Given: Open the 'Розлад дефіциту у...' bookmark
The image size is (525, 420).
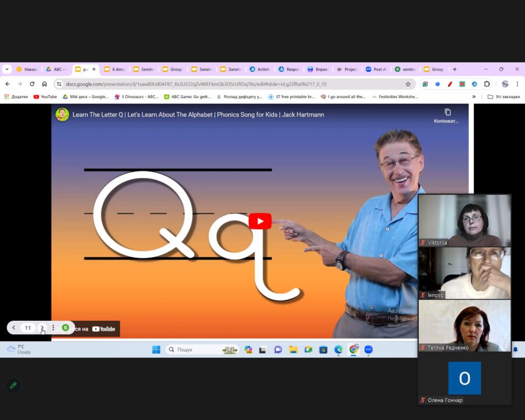Looking at the screenshot, I should 239,97.
